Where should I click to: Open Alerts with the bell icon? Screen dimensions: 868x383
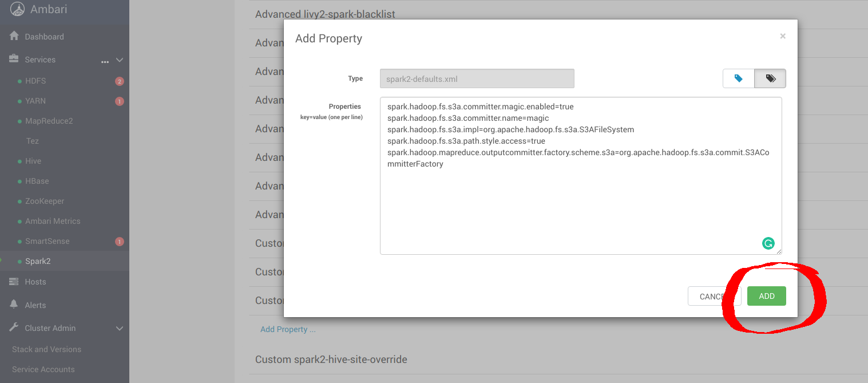coord(14,305)
